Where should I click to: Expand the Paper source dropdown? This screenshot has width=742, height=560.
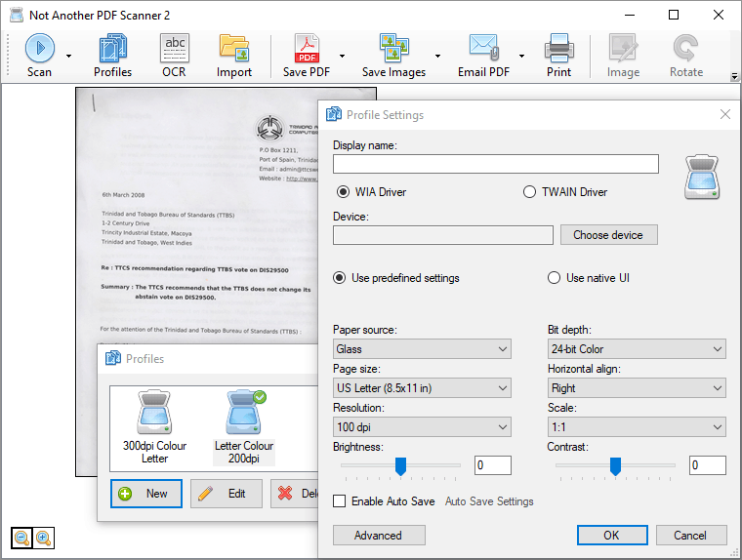point(422,349)
